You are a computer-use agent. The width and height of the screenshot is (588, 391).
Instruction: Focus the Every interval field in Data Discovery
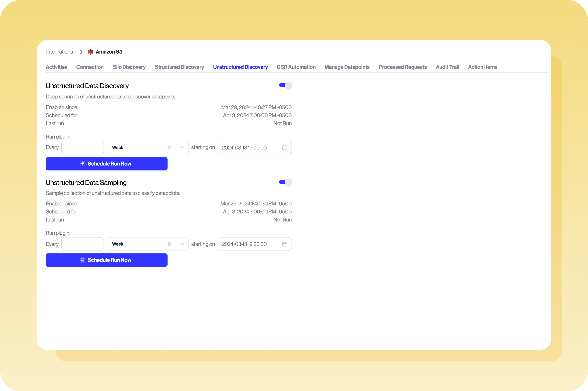tap(82, 148)
